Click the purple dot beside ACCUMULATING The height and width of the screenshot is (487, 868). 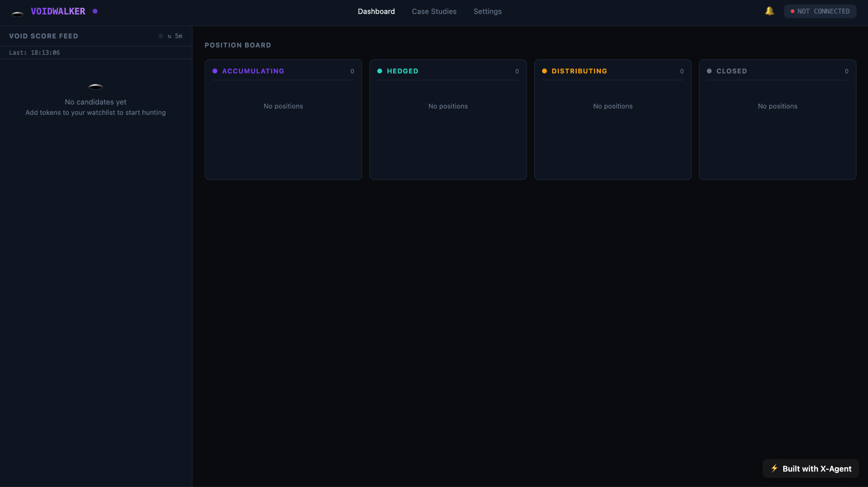coord(215,71)
